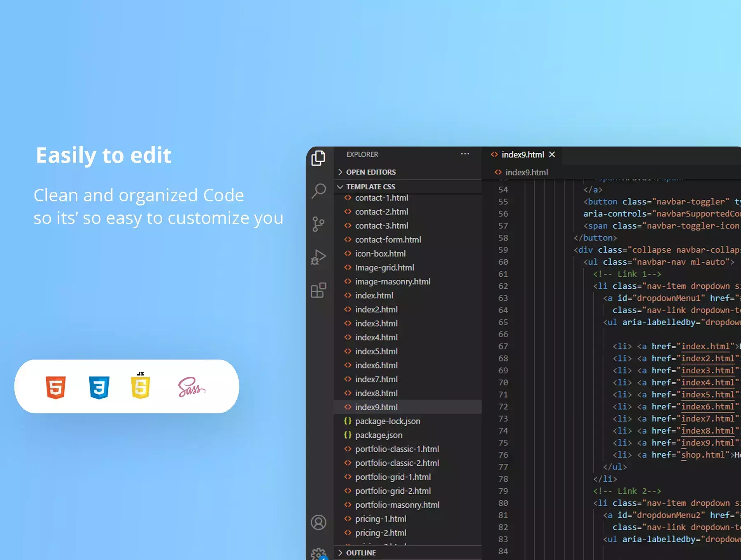
Task: Expand the OPEN EDITORS section
Action: (408, 172)
